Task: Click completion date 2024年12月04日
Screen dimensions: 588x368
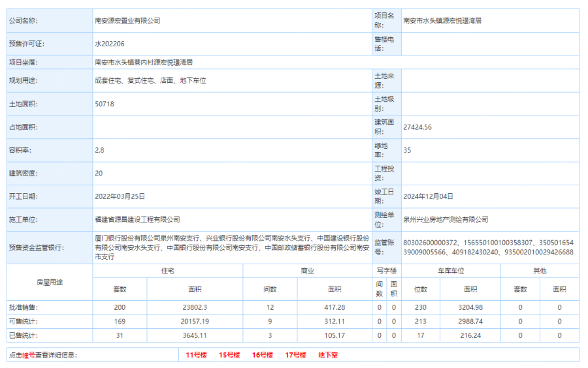Action: [x=428, y=196]
